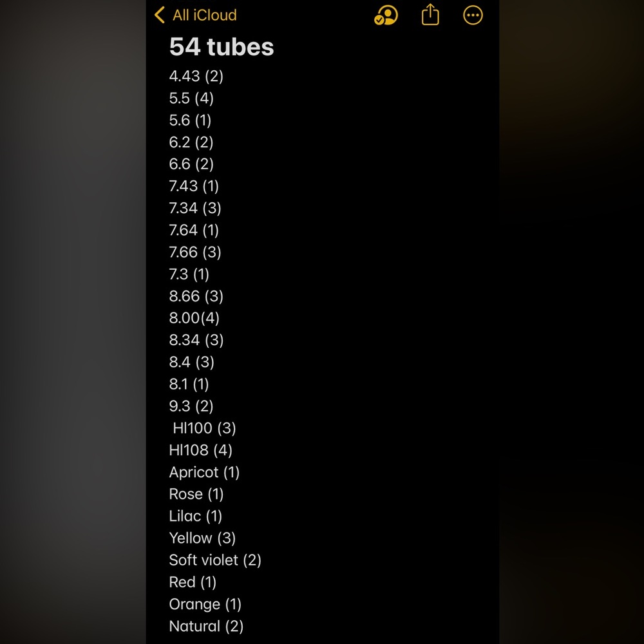
Task: Tap the '9.3 (2)' line
Action: [191, 406]
